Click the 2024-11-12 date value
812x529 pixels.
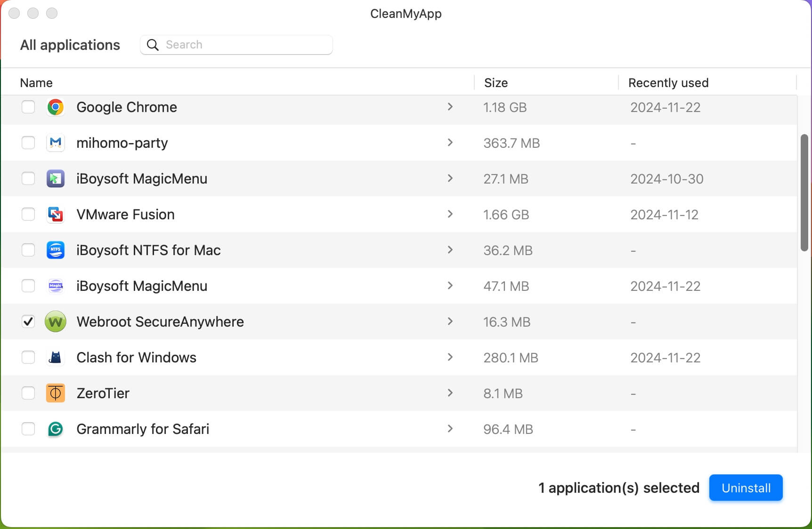click(665, 215)
